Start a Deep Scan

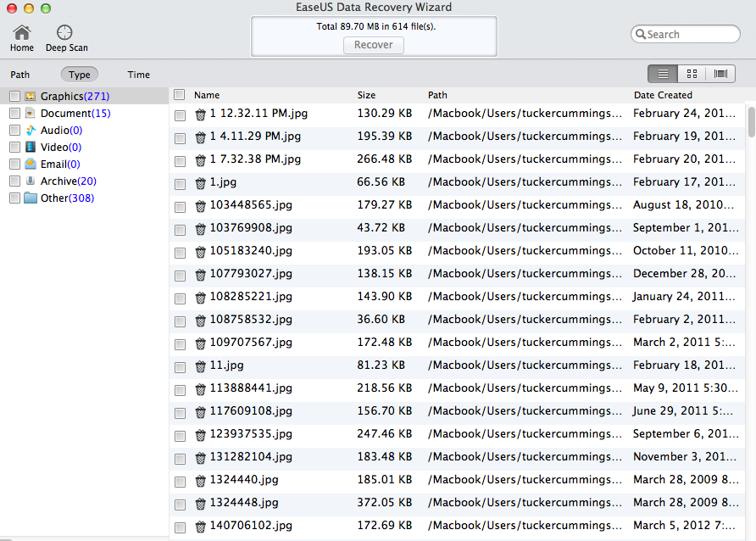point(67,38)
